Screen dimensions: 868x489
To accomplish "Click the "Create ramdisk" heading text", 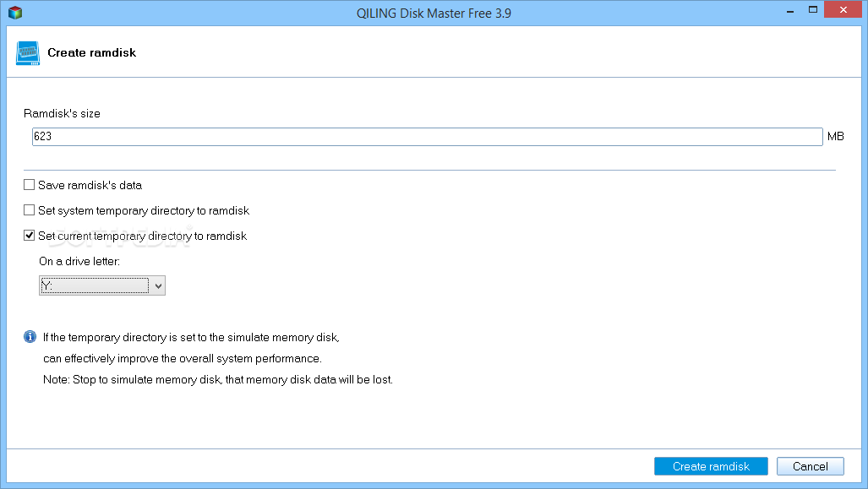I will 92,52.
